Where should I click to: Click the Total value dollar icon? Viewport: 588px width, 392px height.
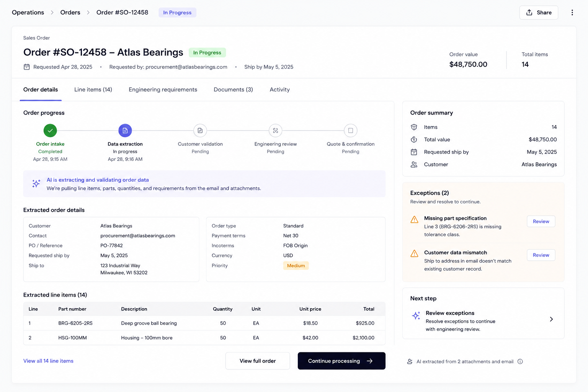(x=414, y=139)
